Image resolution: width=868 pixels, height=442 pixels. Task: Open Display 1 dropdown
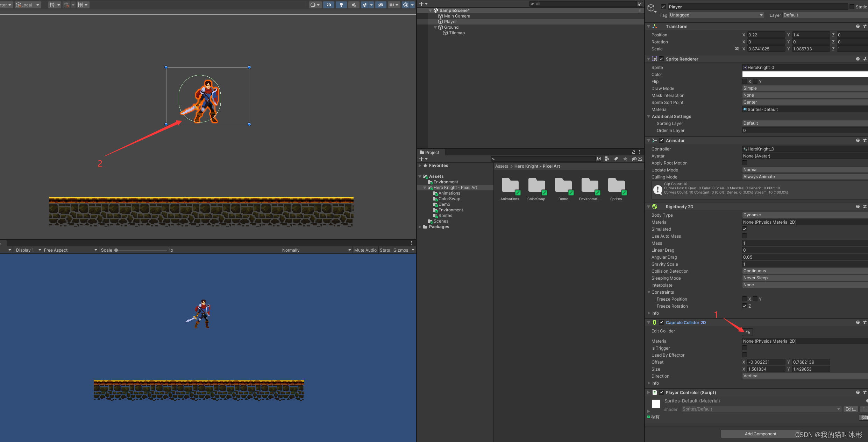pos(28,250)
